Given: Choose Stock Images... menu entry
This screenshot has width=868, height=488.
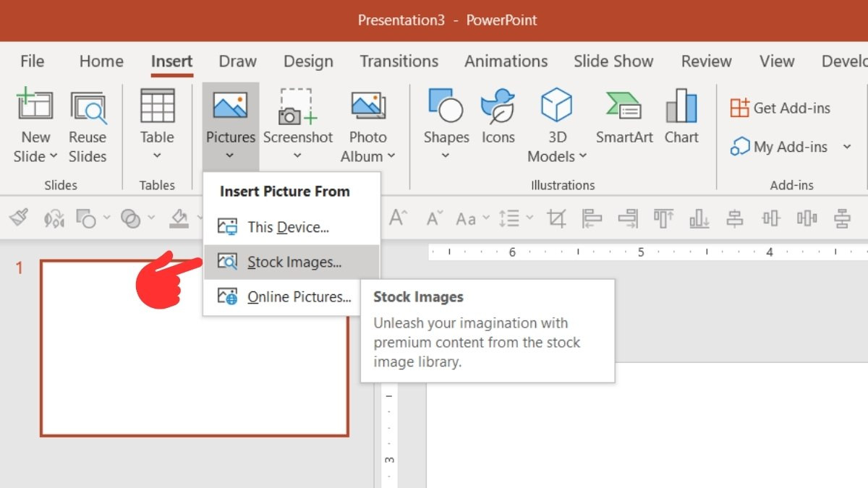Looking at the screenshot, I should [292, 262].
